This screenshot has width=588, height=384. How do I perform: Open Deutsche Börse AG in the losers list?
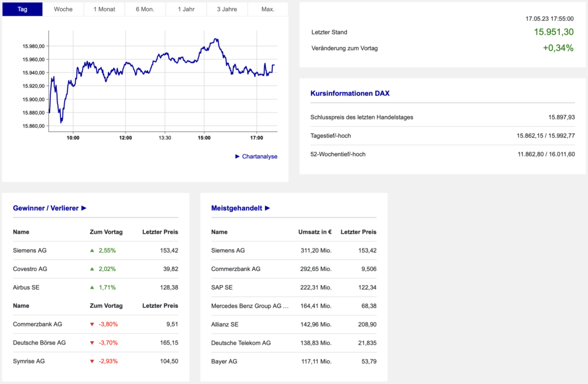point(39,343)
